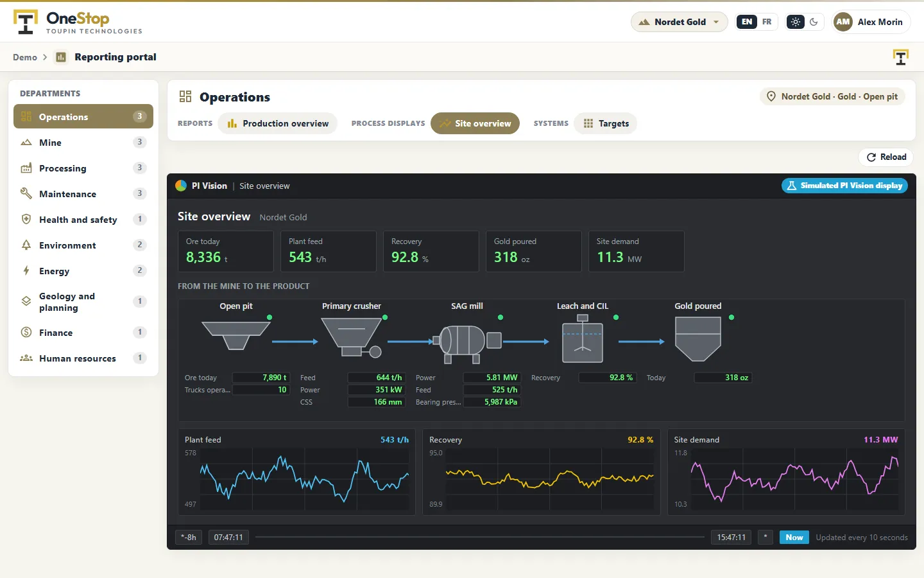This screenshot has height=578, width=924.
Task: Open the Maintenance department
Action: point(83,193)
